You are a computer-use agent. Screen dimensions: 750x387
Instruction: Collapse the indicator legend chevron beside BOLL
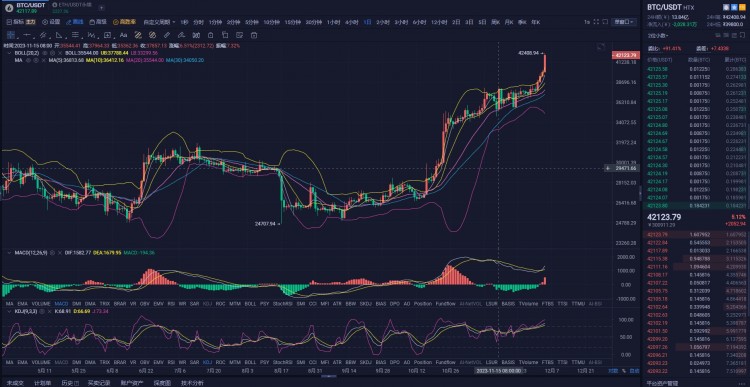[10, 53]
